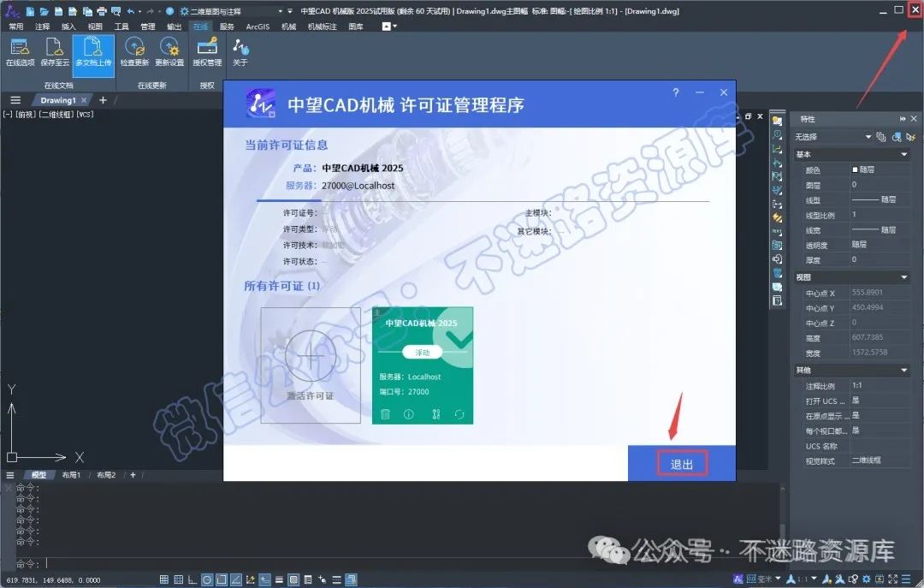Click the info icon on the green license card
Screen dimensions: 924x588
pyautogui.click(x=408, y=414)
